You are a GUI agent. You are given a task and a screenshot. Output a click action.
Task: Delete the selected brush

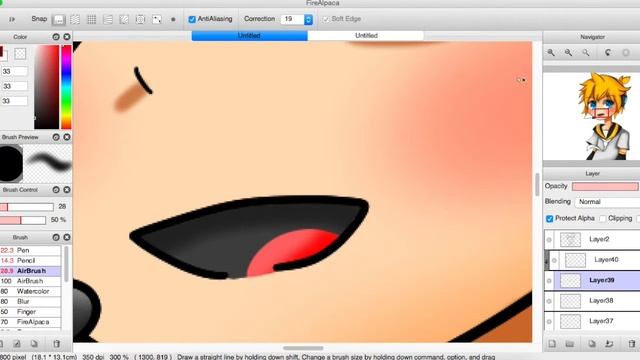coord(56,344)
